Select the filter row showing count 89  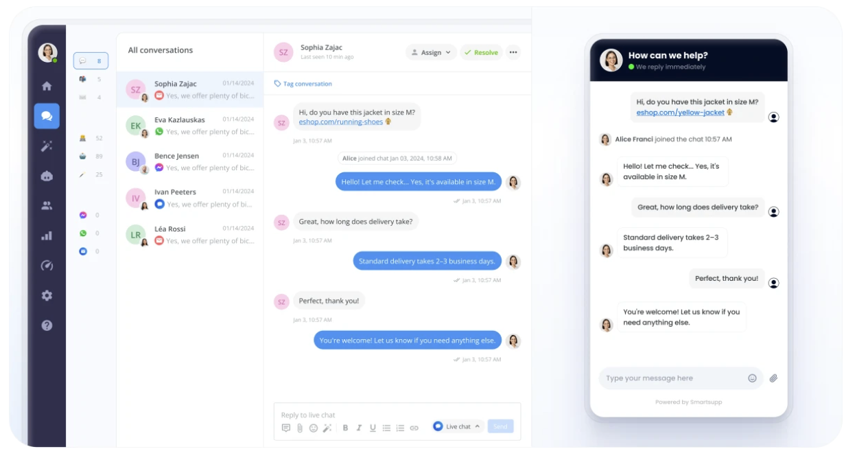[91, 156]
